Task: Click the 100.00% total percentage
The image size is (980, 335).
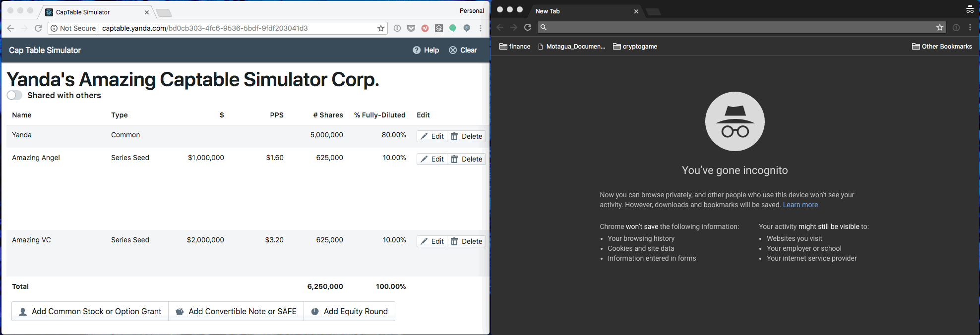Action: [x=391, y=286]
